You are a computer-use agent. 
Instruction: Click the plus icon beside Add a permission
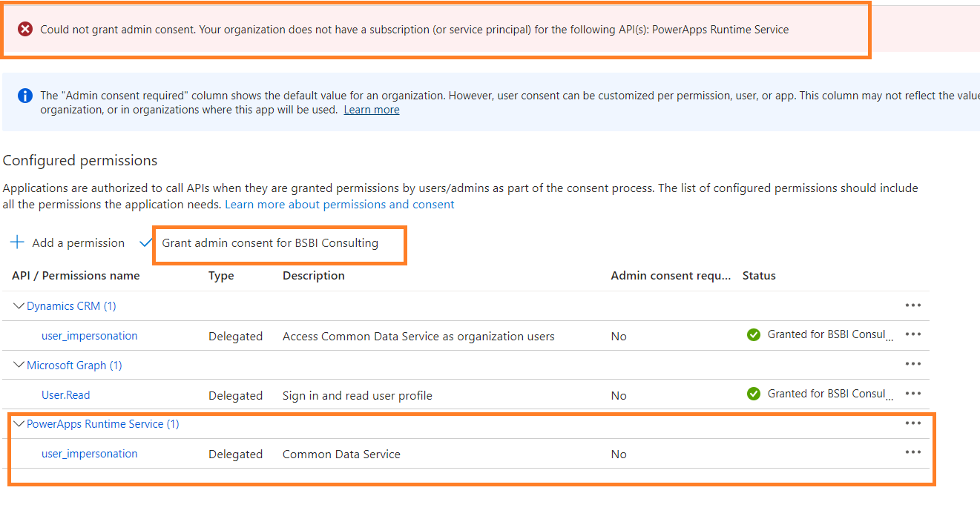[17, 242]
